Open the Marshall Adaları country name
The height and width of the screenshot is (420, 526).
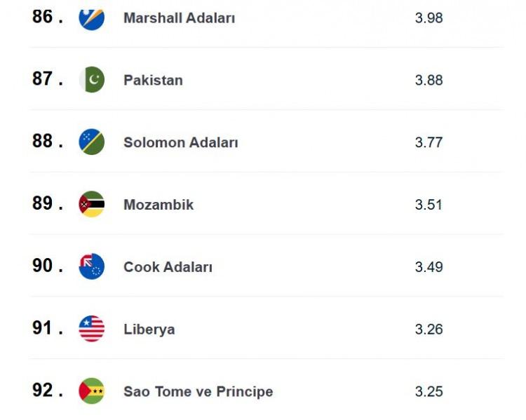tap(179, 18)
